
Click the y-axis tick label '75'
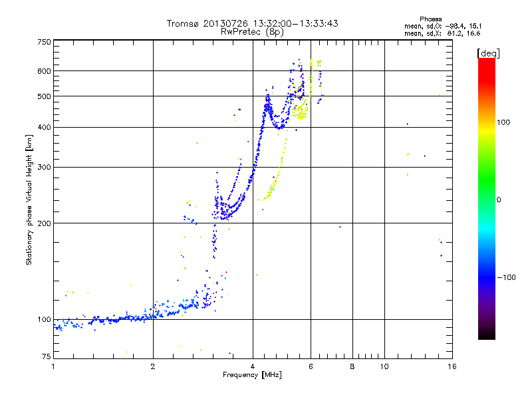[46, 356]
